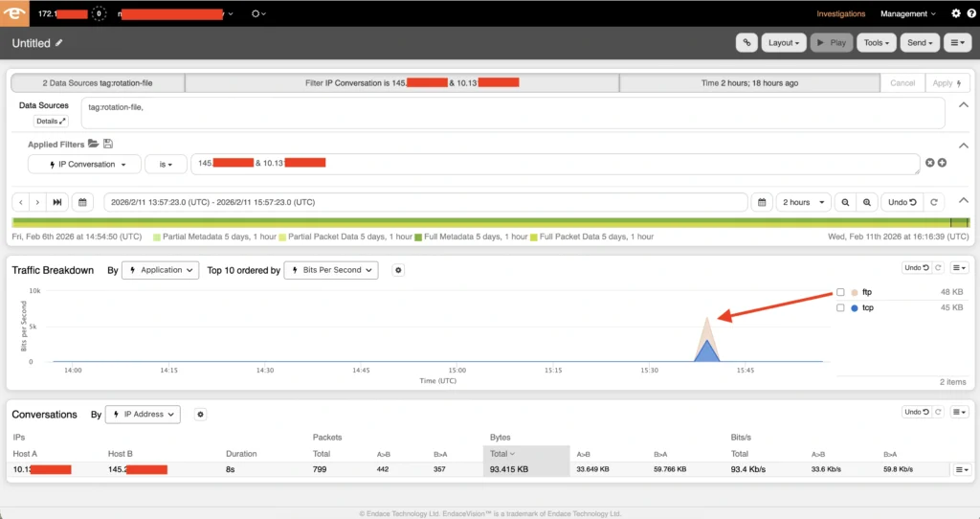Open saved filters folder icon
This screenshot has height=519, width=980.
coord(93,144)
